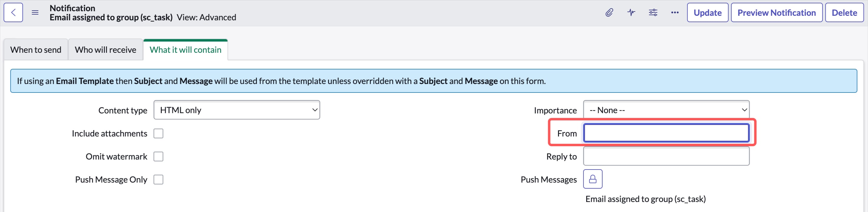Click the back arrow button
The image size is (868, 212).
pyautogui.click(x=13, y=12)
